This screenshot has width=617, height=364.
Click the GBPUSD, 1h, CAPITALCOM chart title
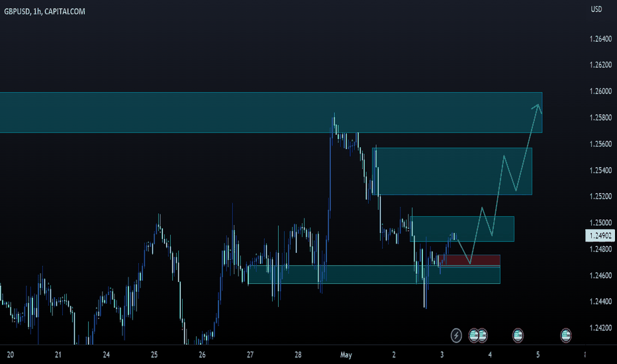click(44, 11)
